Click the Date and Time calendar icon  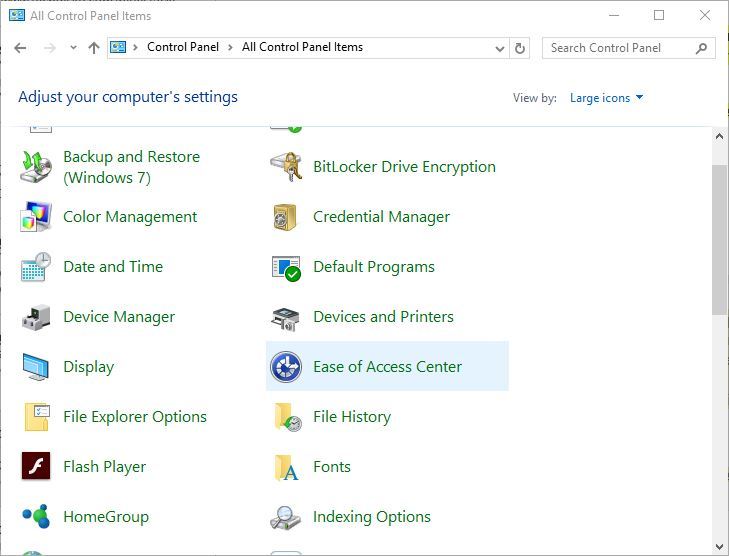tap(36, 267)
